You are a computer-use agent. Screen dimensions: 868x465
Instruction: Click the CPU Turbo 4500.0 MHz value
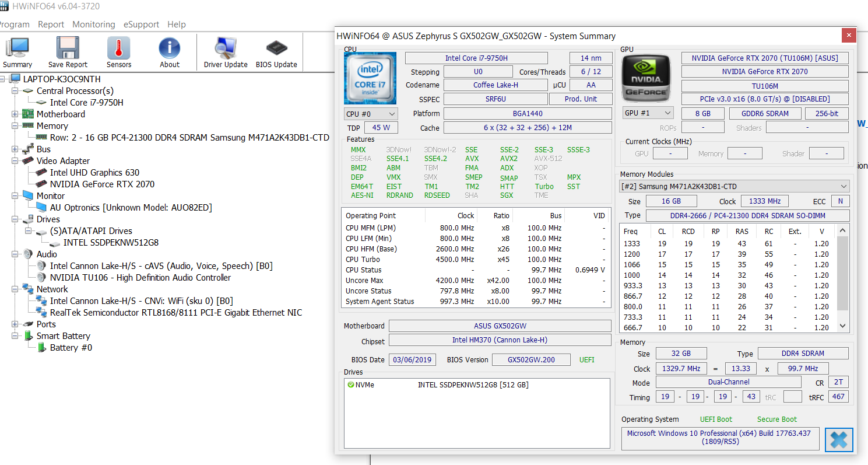click(457, 260)
